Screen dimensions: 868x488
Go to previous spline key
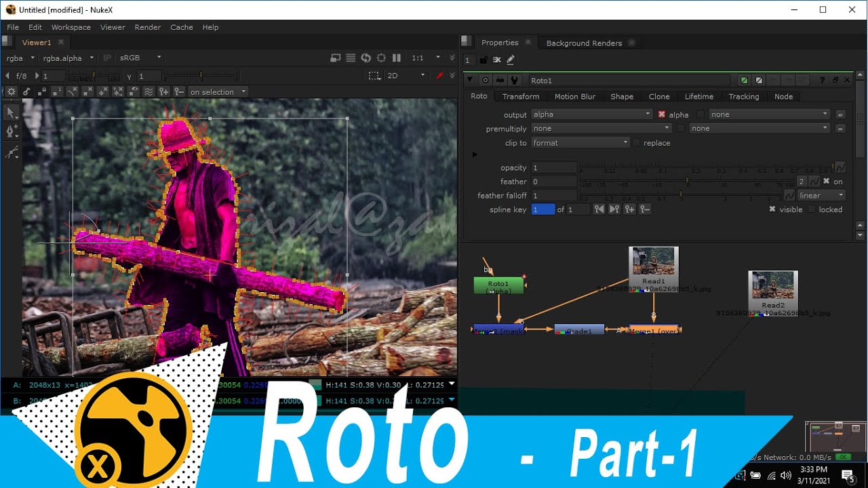[599, 209]
